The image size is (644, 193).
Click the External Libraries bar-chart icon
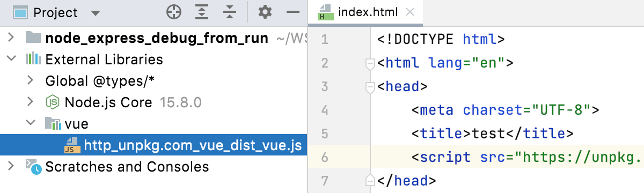coord(33,59)
